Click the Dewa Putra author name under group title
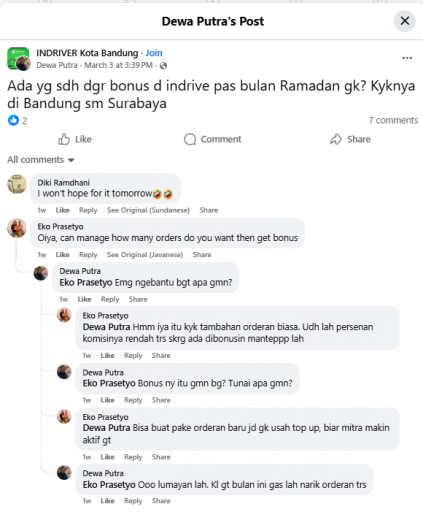 [x=57, y=65]
